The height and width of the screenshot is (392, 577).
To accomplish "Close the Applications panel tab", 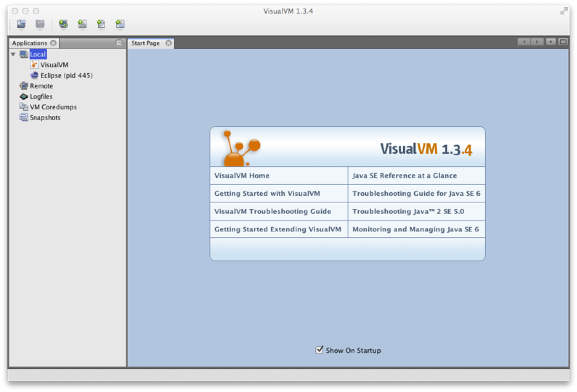I will [x=54, y=43].
